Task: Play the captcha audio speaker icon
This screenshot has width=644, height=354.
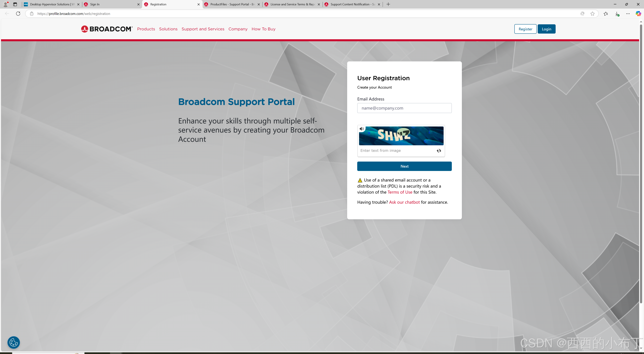Action: (362, 129)
